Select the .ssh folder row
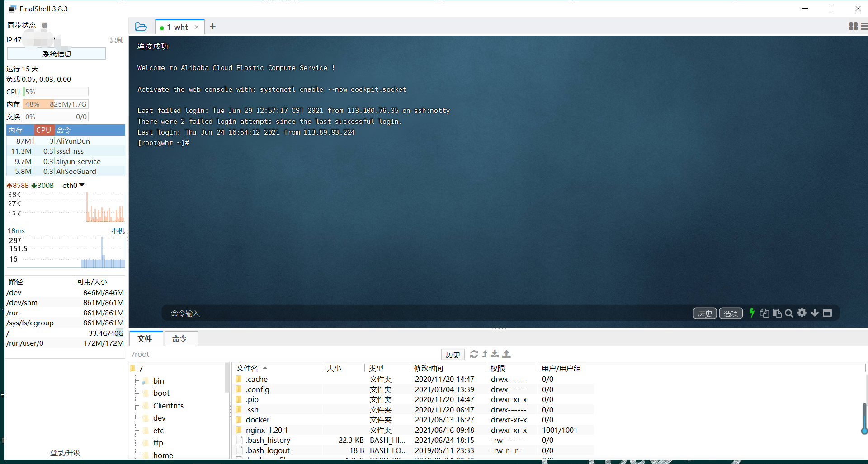The height and width of the screenshot is (464, 868). pos(414,410)
